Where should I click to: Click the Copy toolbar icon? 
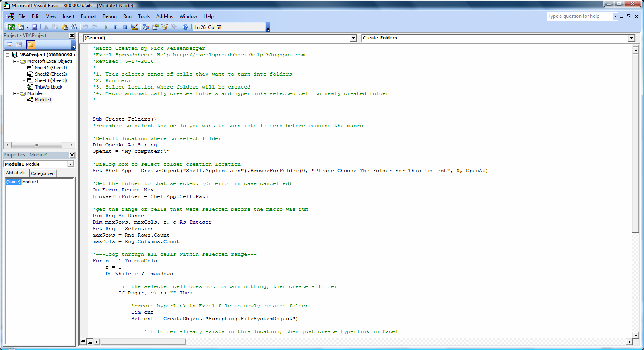[55, 27]
